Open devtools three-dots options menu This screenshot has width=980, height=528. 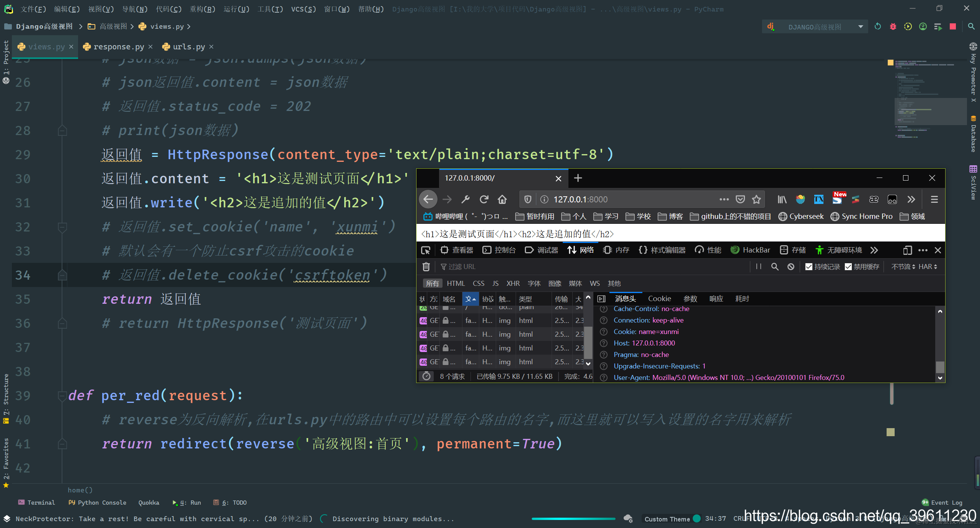[923, 250]
